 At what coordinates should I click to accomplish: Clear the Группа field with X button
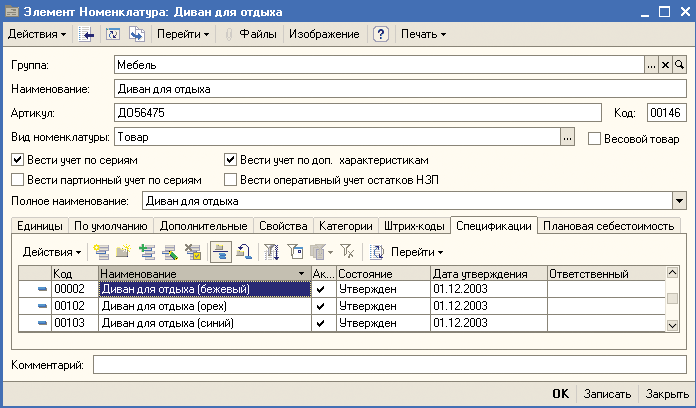click(666, 65)
